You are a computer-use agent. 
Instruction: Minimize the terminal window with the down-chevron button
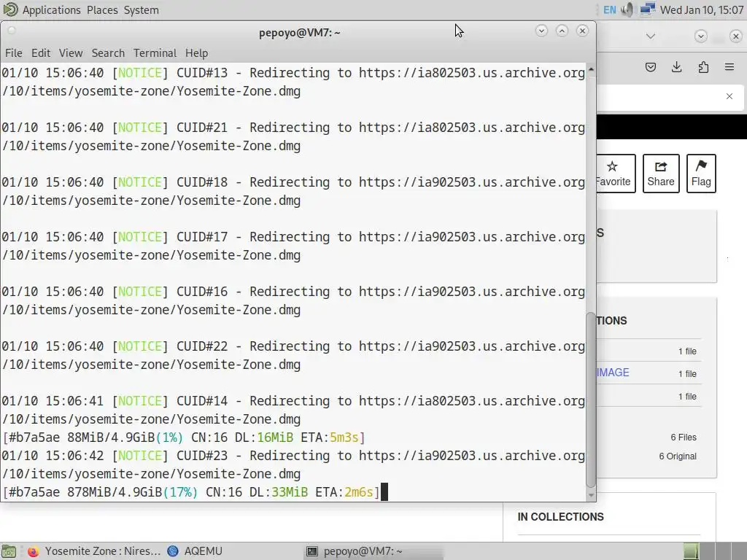click(x=541, y=31)
